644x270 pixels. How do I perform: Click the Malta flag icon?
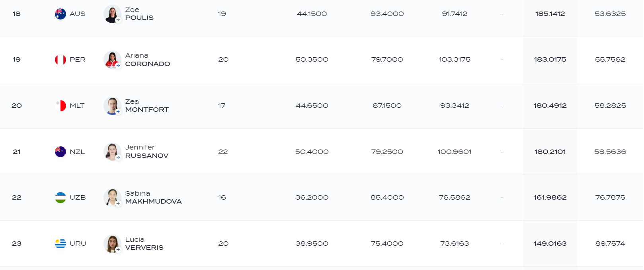[x=60, y=106]
